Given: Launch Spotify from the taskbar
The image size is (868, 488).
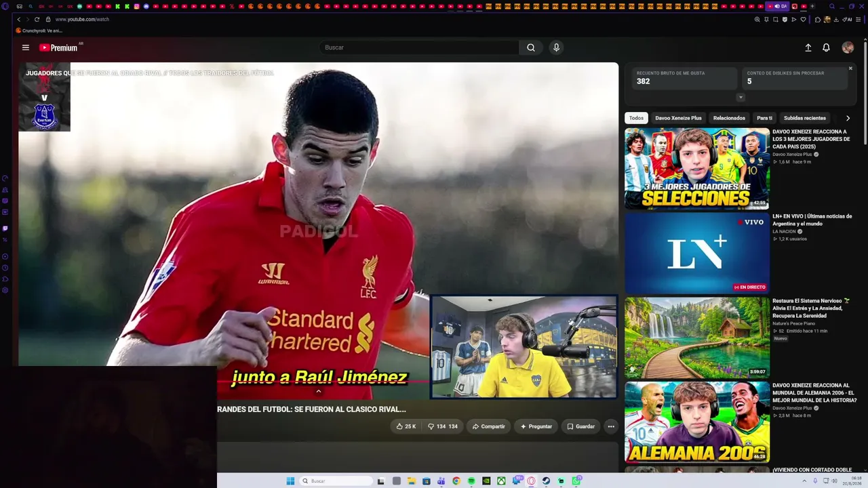Looking at the screenshot, I should (471, 481).
